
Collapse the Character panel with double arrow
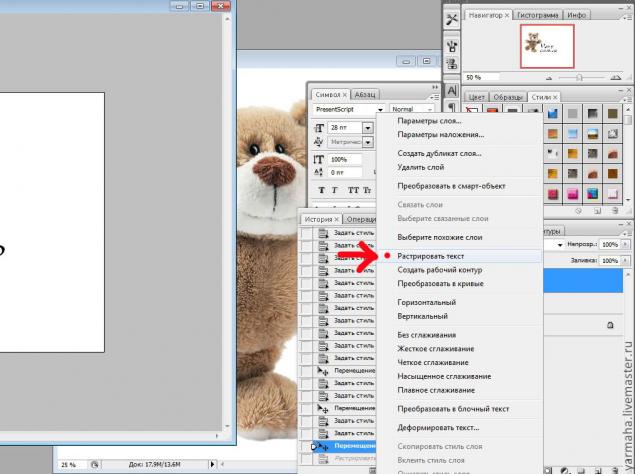[435, 87]
